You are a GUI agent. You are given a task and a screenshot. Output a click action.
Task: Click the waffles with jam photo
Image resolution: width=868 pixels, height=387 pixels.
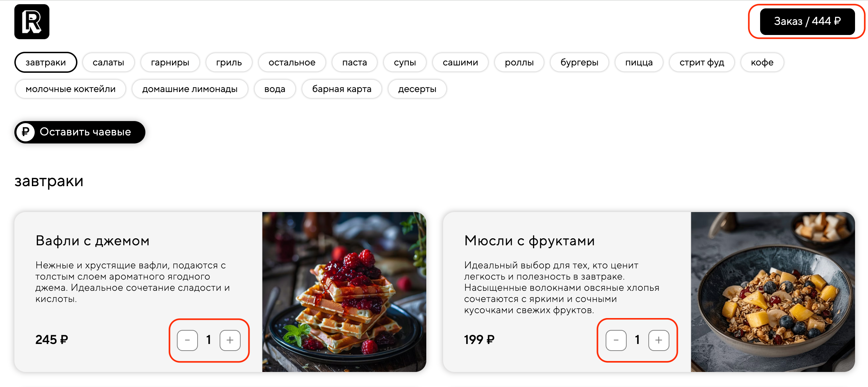pyautogui.click(x=344, y=292)
